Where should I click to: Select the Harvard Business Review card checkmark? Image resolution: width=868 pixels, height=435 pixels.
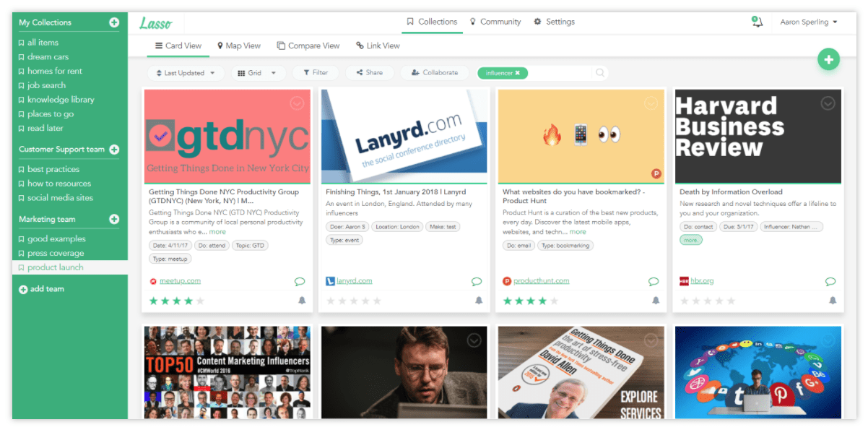828,103
